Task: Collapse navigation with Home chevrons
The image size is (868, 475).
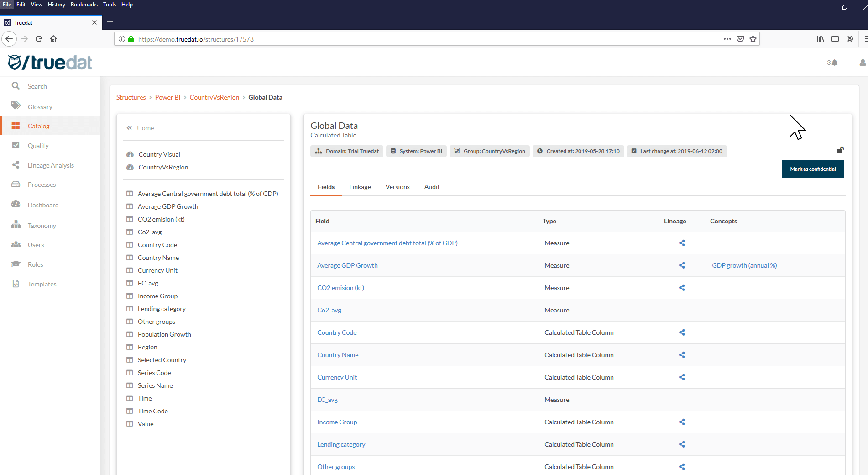Action: (129, 128)
